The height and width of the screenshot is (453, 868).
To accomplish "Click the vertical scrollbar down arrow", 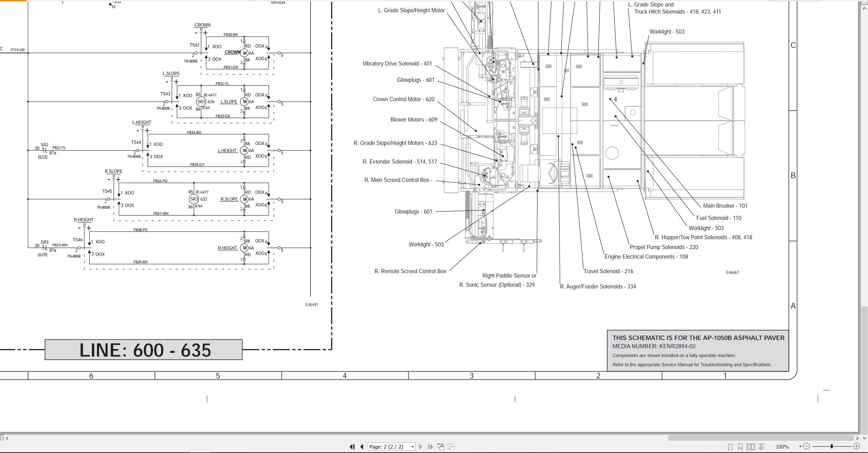I will click(865, 438).
